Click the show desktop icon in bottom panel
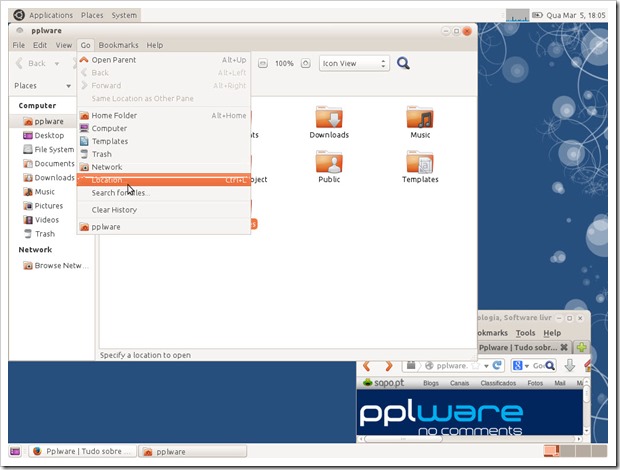This screenshot has width=620, height=470. click(15, 451)
